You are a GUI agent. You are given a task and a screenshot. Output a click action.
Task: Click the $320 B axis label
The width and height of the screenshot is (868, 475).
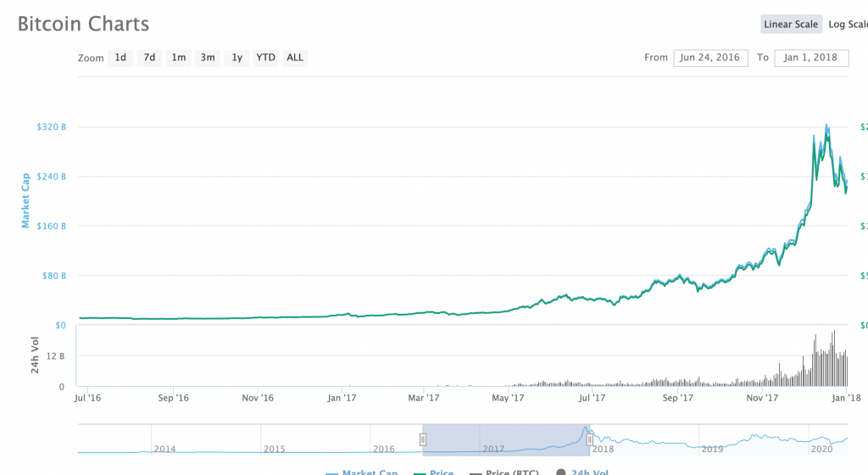52,126
